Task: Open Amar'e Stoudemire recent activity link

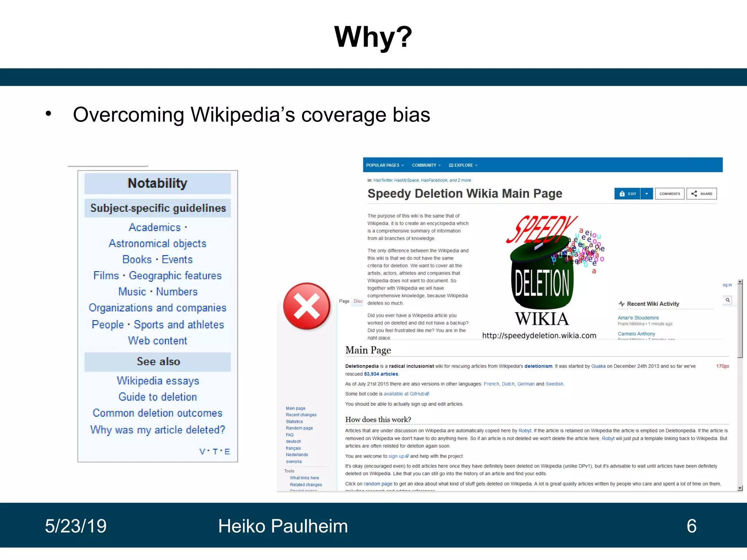Action: 638,318
